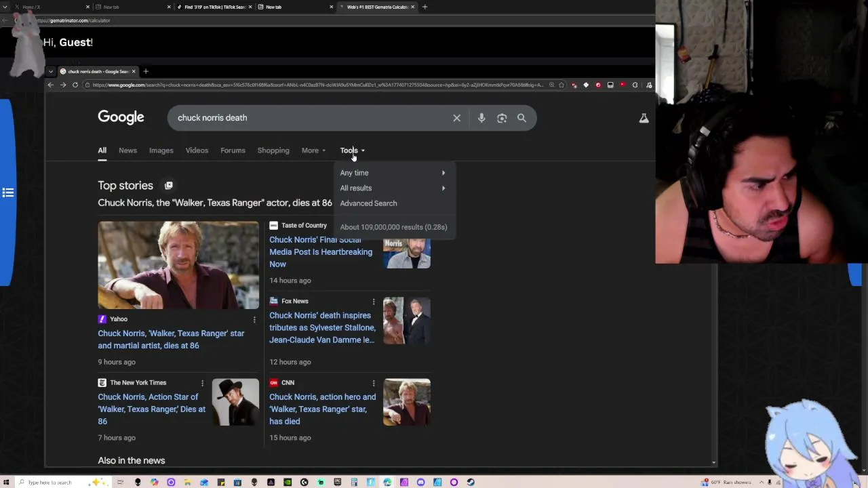This screenshot has width=868, height=488.
Task: Open the tab list chevron in the Google window
Action: click(x=50, y=71)
